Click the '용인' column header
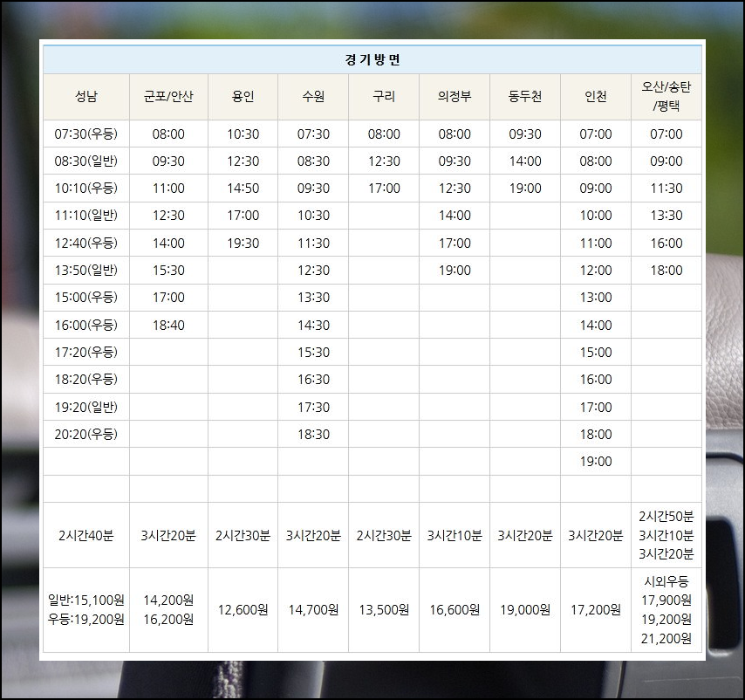745x700 pixels. [x=243, y=96]
